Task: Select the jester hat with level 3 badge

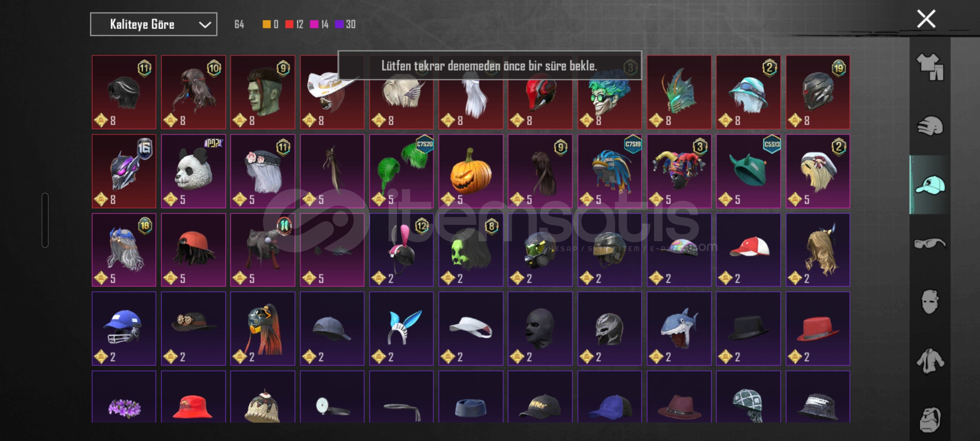Action: point(679,171)
